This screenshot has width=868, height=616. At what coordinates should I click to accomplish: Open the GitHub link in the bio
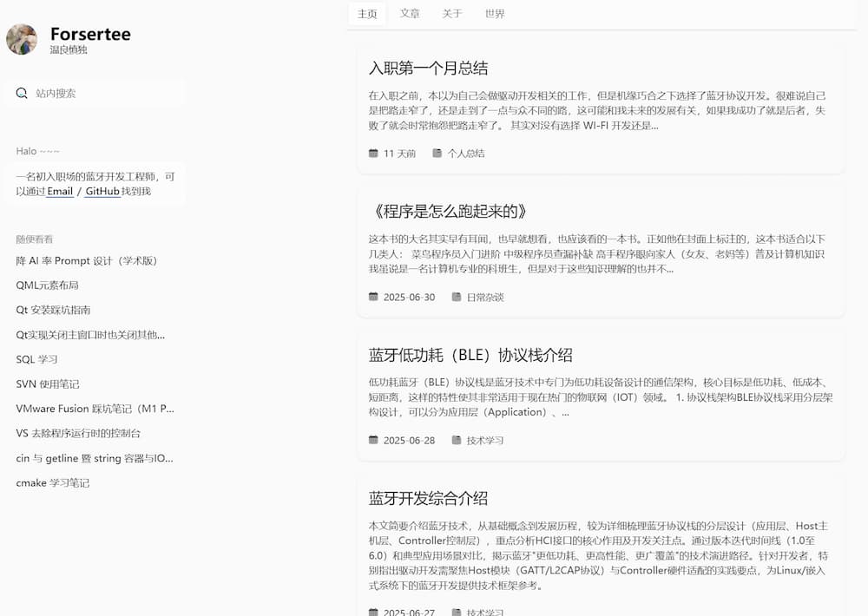tap(102, 191)
